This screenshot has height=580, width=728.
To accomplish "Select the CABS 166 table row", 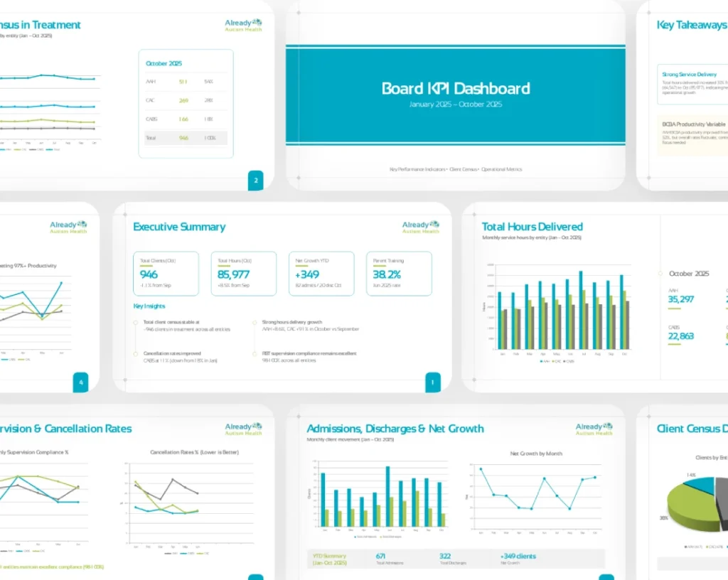I will click(186, 119).
